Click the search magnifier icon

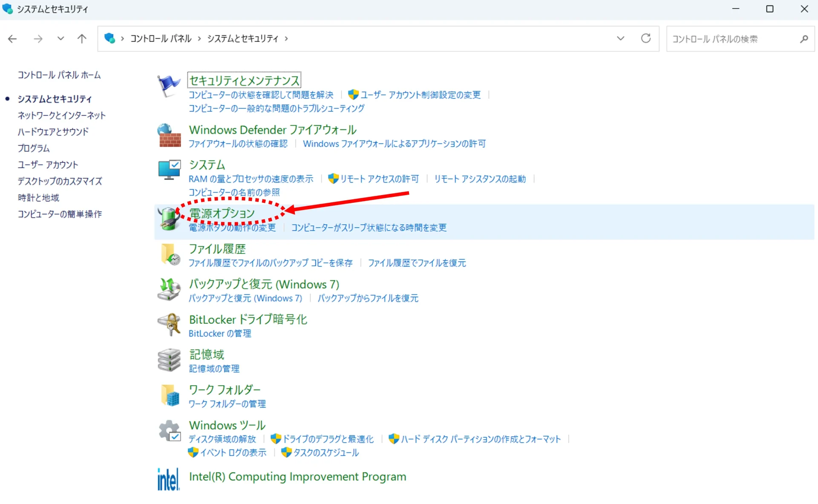[804, 39]
